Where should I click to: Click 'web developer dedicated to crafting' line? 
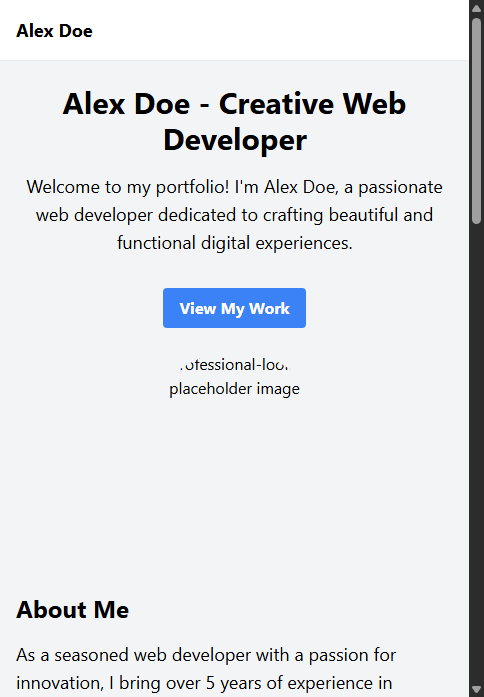tap(180, 215)
